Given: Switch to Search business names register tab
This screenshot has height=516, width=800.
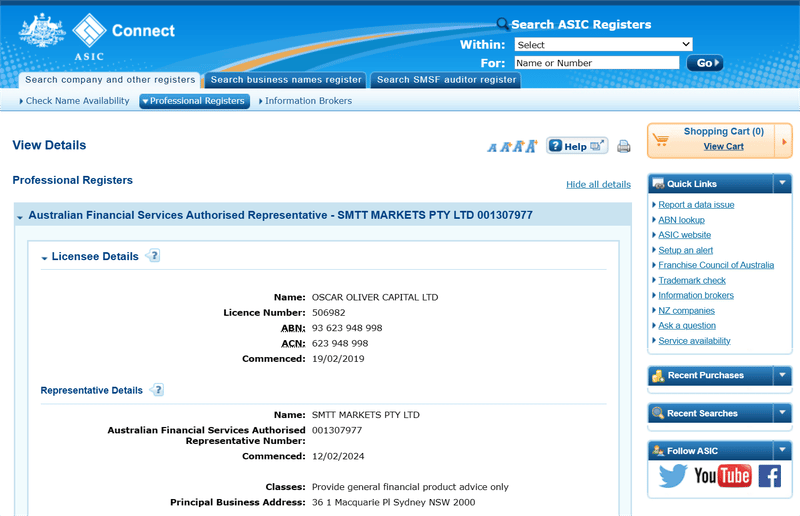Looking at the screenshot, I should point(286,80).
